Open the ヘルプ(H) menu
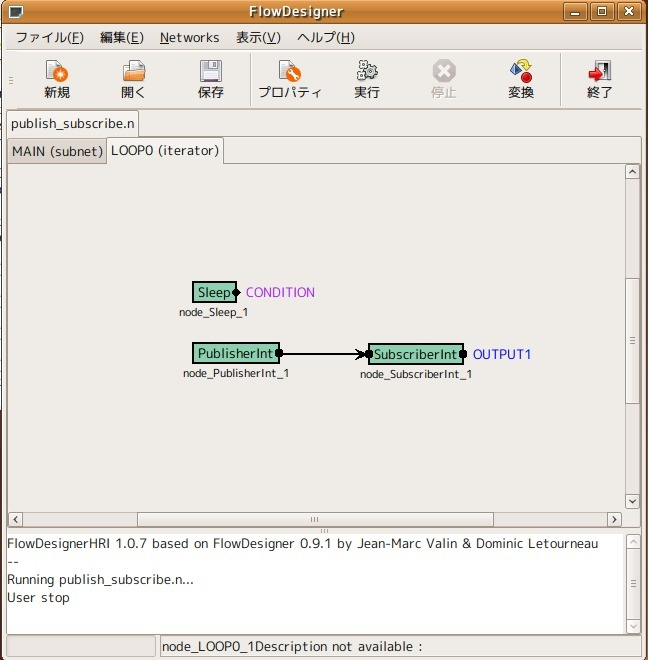This screenshot has width=648, height=660. tap(326, 37)
